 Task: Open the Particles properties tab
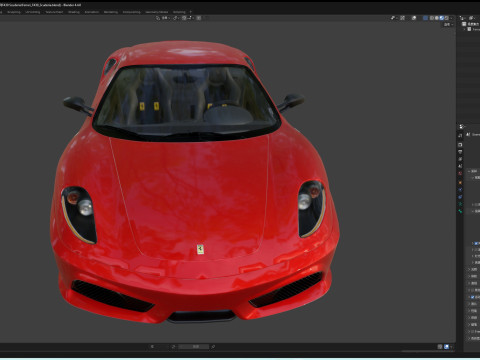click(x=460, y=197)
